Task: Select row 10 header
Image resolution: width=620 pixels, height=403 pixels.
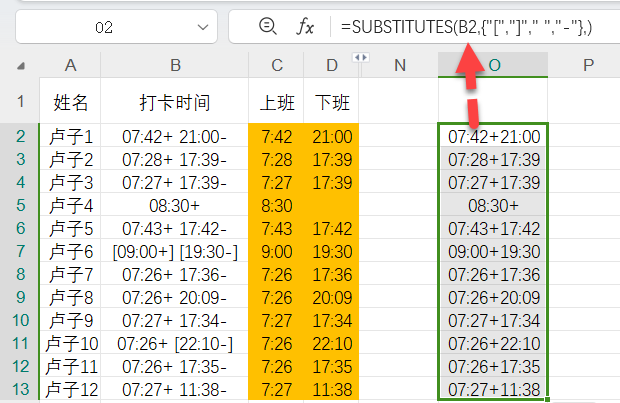Action: click(21, 320)
